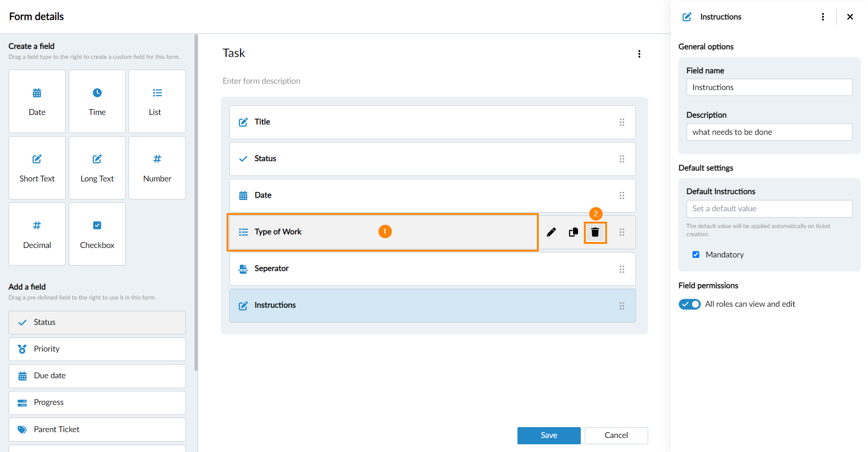
Task: Select the Date field type tile
Action: click(x=37, y=101)
